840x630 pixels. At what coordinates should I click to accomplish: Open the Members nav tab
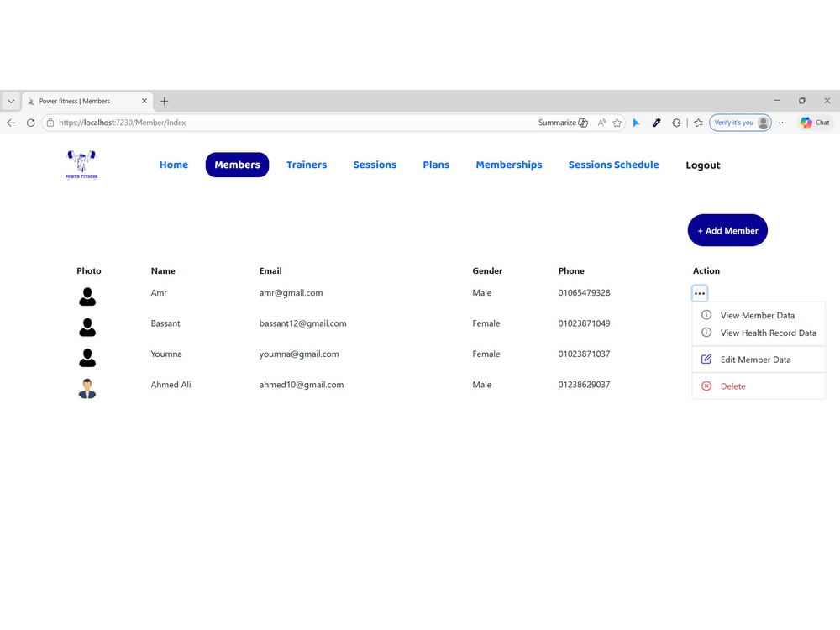pyautogui.click(x=238, y=165)
